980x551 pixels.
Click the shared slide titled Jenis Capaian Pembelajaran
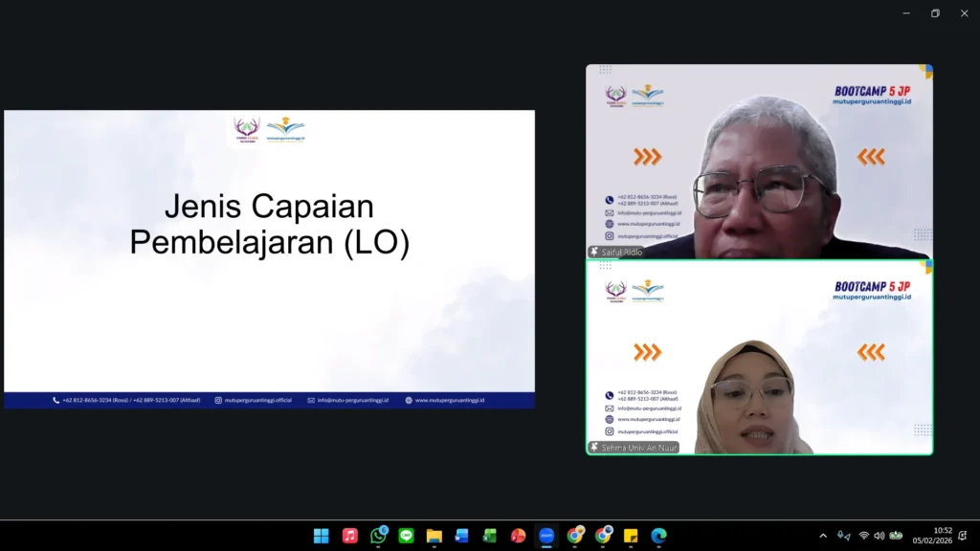[x=269, y=258]
